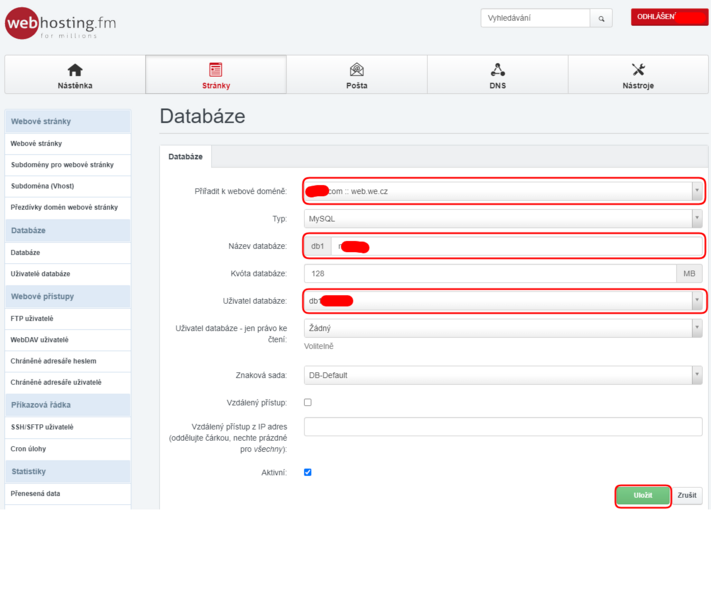Image resolution: width=711 pixels, height=600 pixels.
Task: Open the Přiřadit k webové doméně dropdown
Action: tap(503, 191)
